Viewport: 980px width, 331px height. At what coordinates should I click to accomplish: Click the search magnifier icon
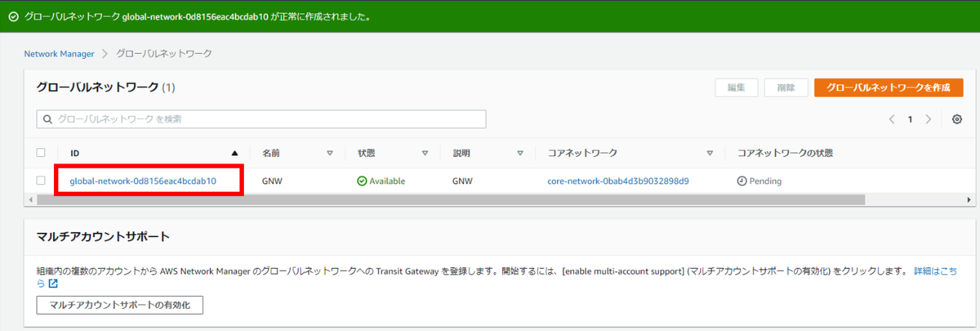coord(47,119)
